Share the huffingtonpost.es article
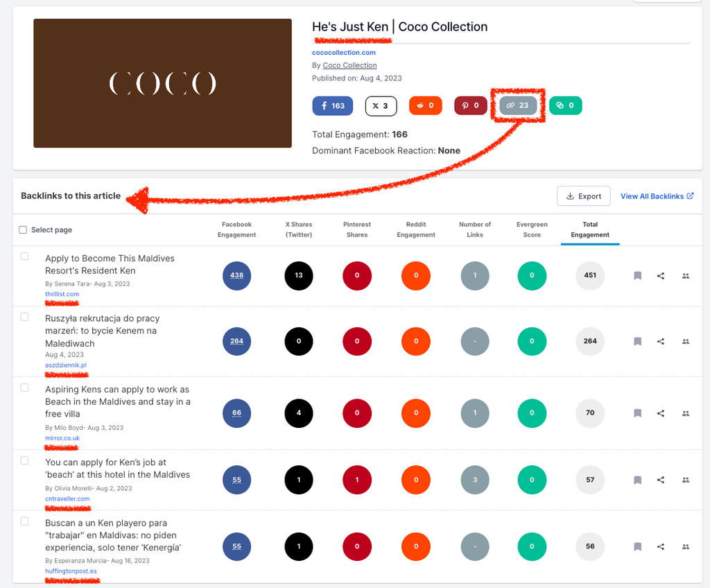Viewport: 710px width, 588px height. pos(661,546)
